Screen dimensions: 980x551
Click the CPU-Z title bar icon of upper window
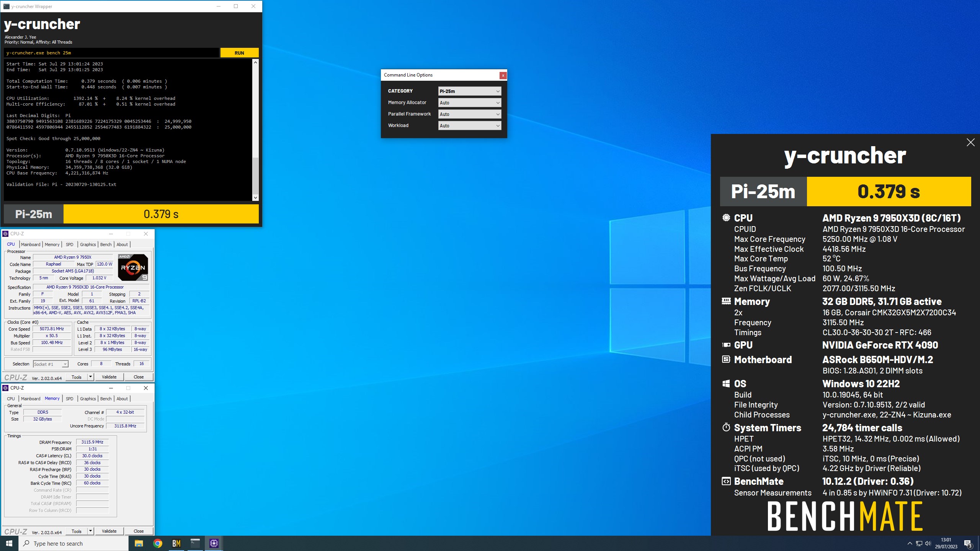tap(5, 234)
